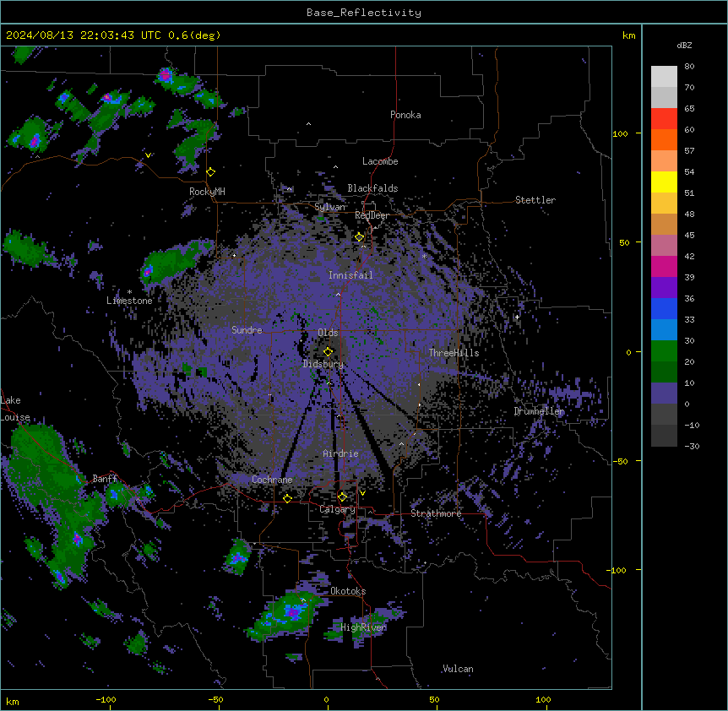
Task: Click the 80 value atop the dBZ legend
Action: (x=689, y=66)
